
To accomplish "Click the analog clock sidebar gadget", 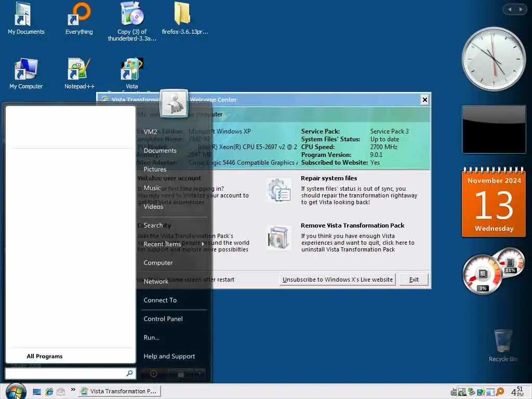I will [x=494, y=59].
